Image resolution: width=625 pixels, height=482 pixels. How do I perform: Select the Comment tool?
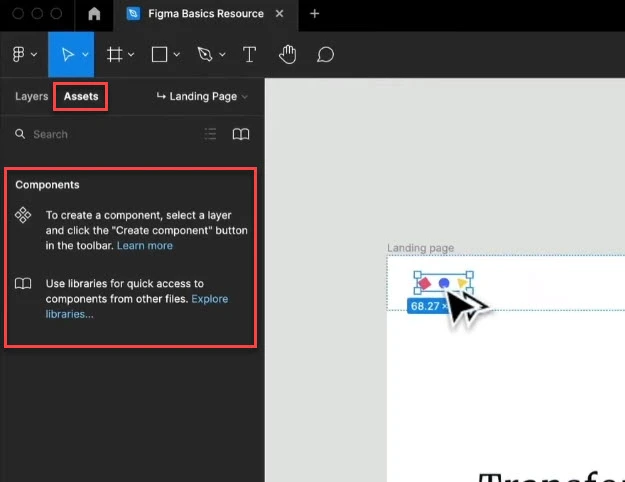click(x=325, y=54)
